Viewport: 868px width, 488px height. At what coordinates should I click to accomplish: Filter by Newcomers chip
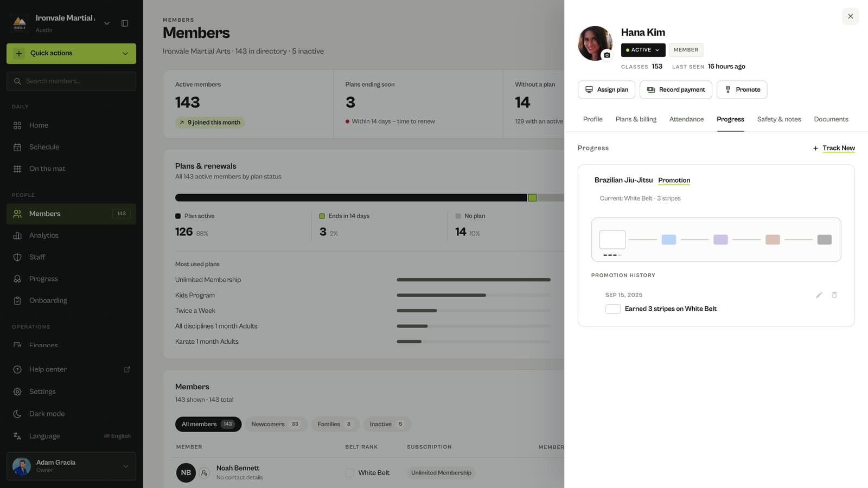(276, 424)
